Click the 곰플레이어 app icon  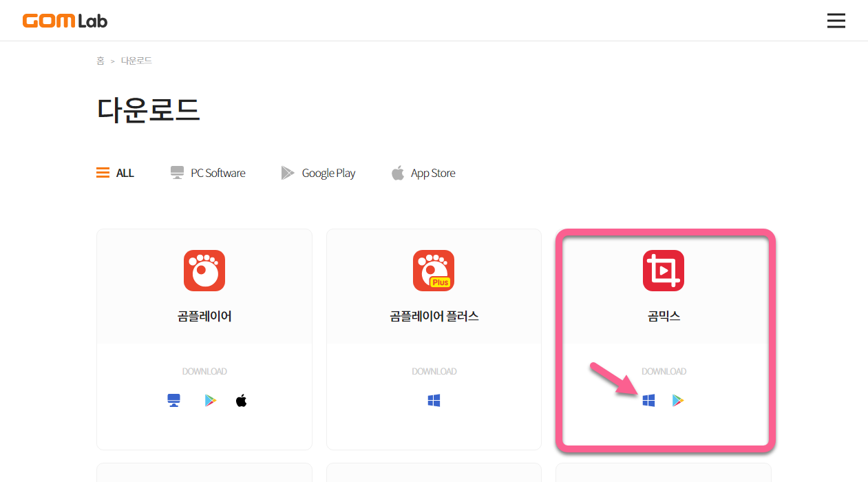(204, 271)
